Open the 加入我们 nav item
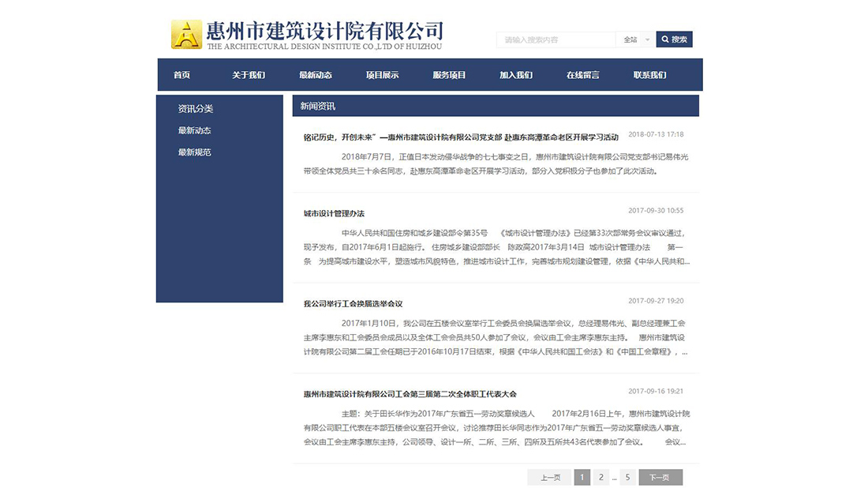868x488 pixels. (x=516, y=75)
